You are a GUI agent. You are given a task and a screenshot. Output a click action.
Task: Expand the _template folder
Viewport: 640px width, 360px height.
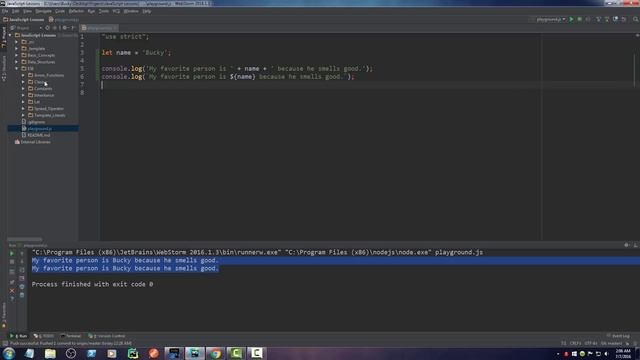coord(17,49)
